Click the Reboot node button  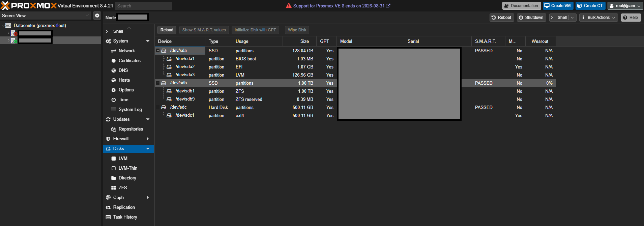coord(502,18)
